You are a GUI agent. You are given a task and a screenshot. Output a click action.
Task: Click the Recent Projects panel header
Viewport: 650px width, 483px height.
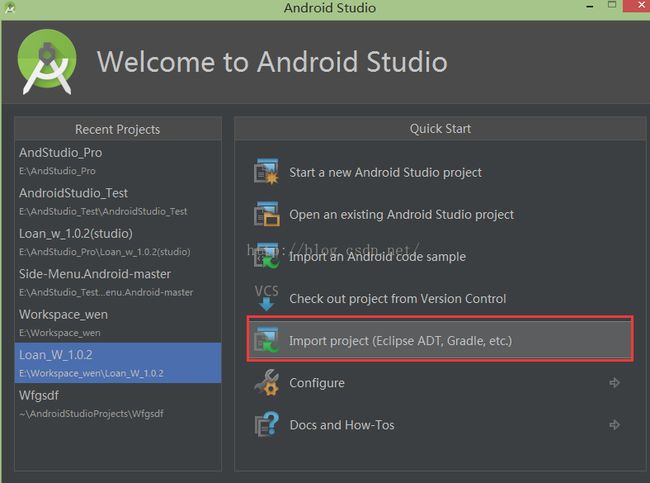[x=118, y=129]
